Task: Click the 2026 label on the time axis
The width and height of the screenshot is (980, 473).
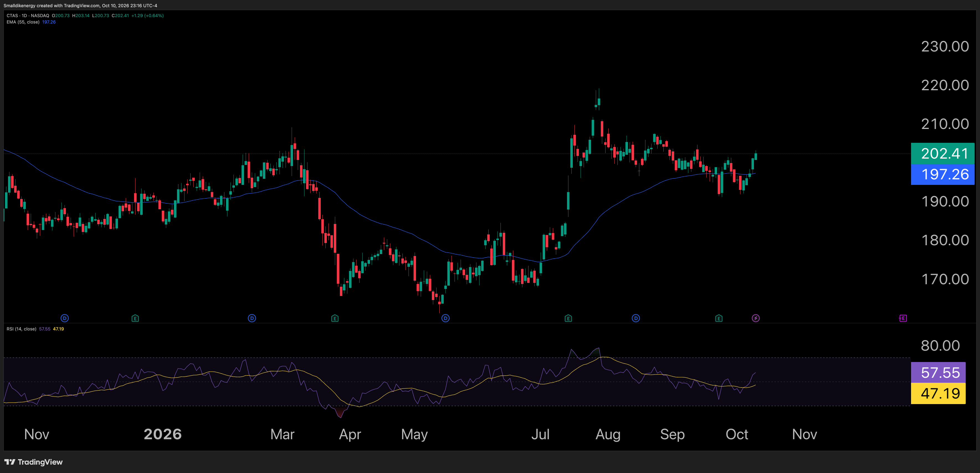Action: point(163,434)
